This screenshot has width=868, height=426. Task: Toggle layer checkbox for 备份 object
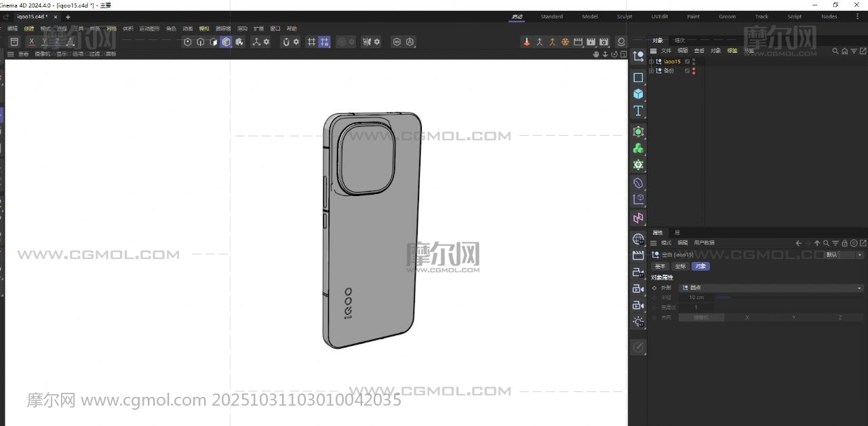687,71
